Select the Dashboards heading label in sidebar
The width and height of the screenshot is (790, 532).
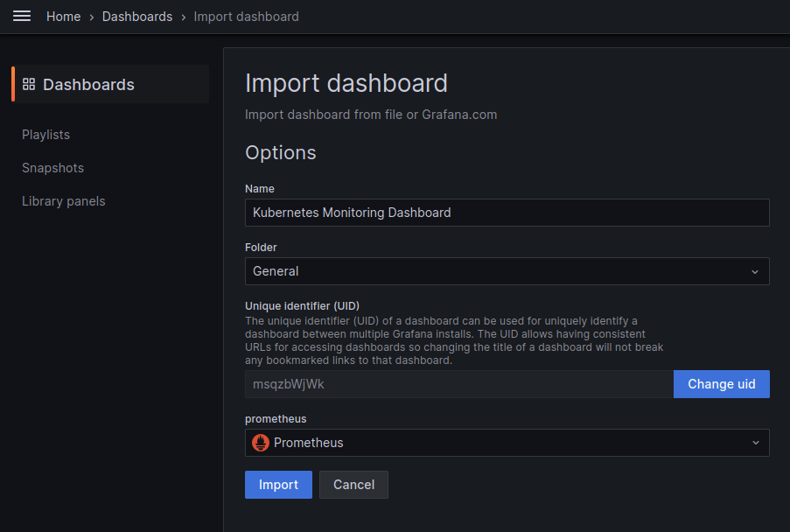coord(88,85)
